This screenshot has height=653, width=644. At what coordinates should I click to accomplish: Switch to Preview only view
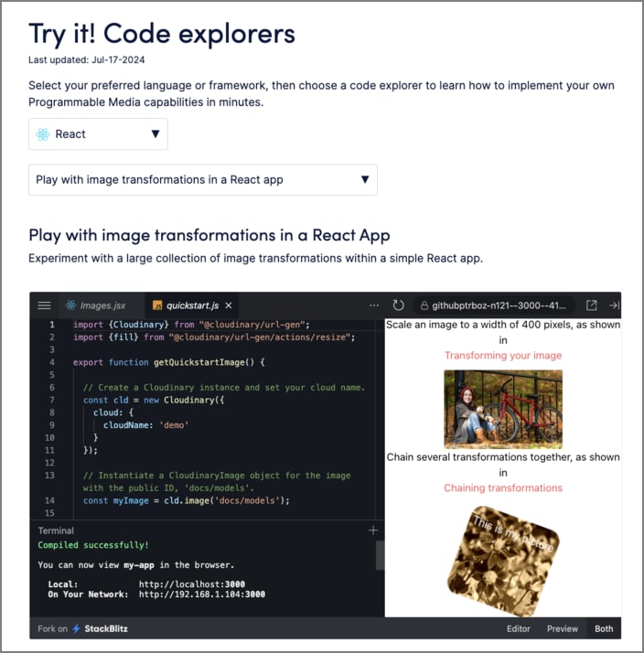pyautogui.click(x=563, y=629)
